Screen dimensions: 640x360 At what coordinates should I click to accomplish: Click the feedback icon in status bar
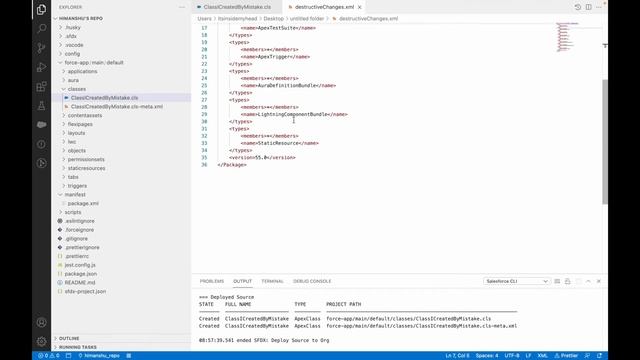tap(587, 356)
